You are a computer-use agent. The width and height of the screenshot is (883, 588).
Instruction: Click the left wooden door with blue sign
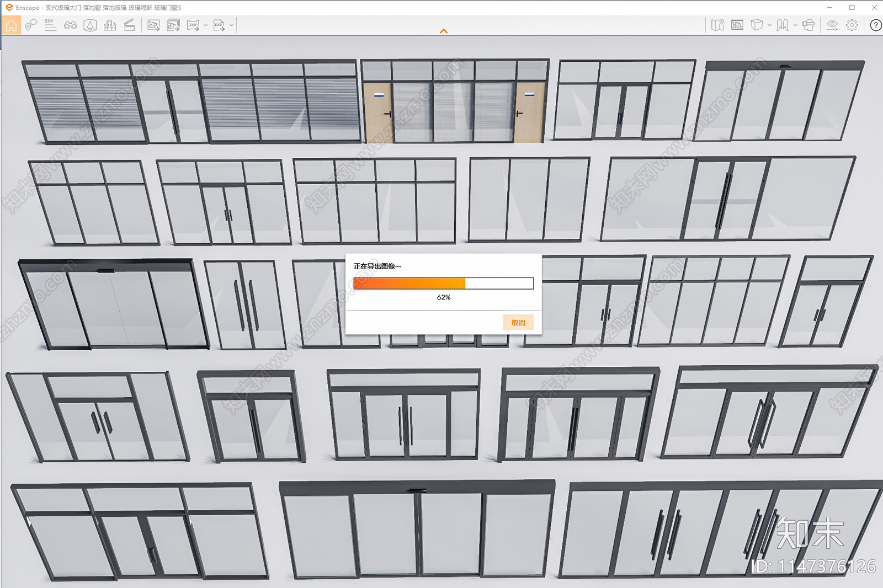click(x=379, y=113)
